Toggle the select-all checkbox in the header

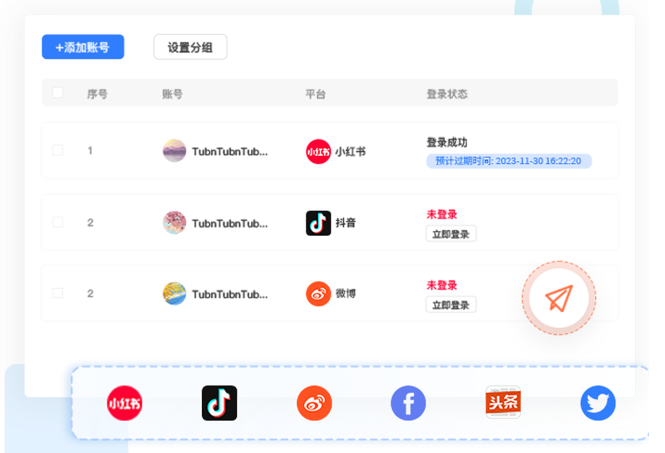point(58,92)
